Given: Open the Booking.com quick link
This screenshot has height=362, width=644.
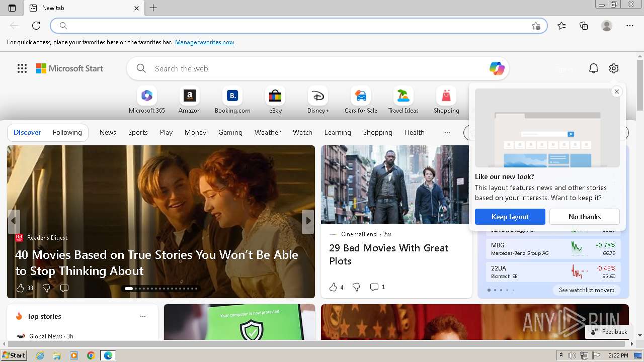Looking at the screenshot, I should point(232,100).
